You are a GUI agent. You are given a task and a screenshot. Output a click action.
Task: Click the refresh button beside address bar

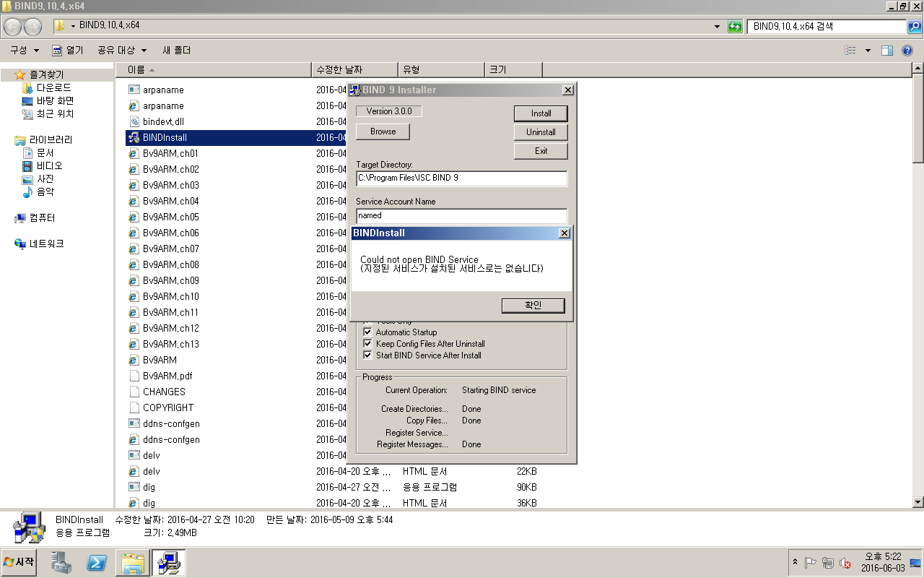[x=735, y=26]
